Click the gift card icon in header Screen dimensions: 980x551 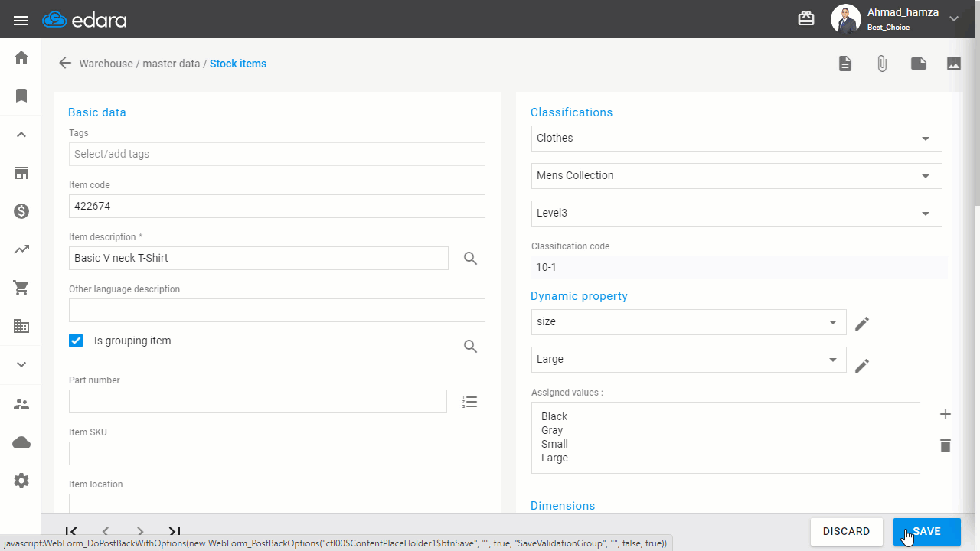coord(806,18)
